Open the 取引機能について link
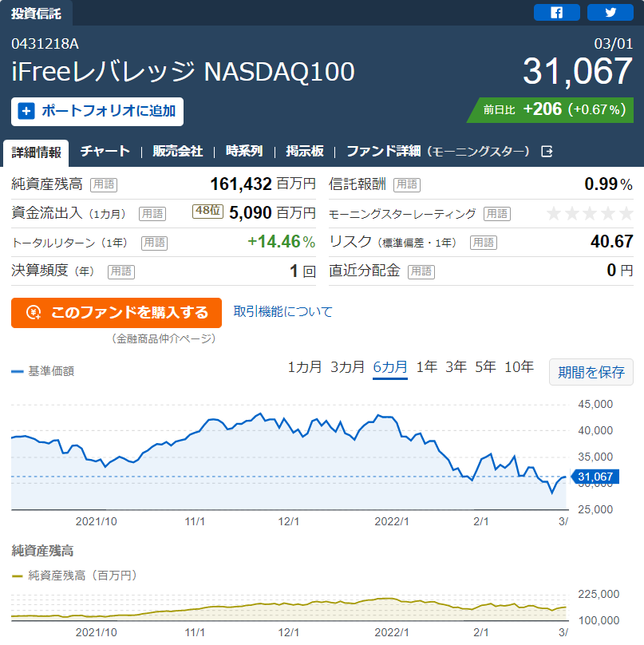 point(283,312)
